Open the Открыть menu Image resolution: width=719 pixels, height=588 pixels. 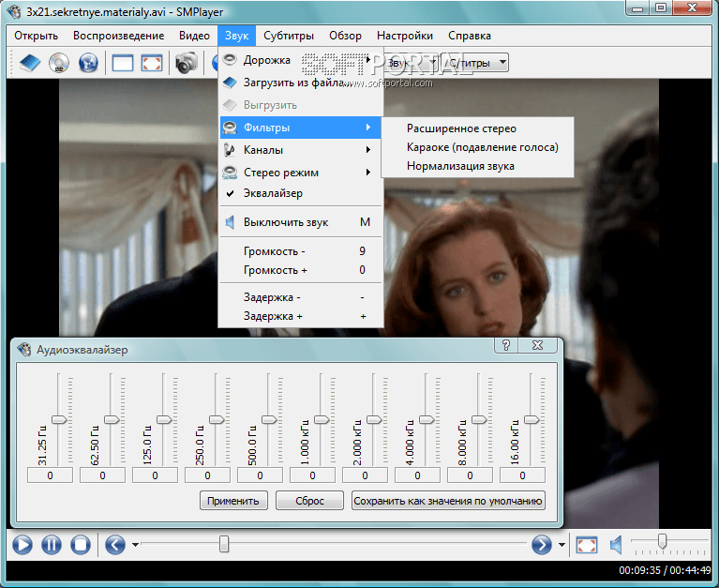[37, 36]
